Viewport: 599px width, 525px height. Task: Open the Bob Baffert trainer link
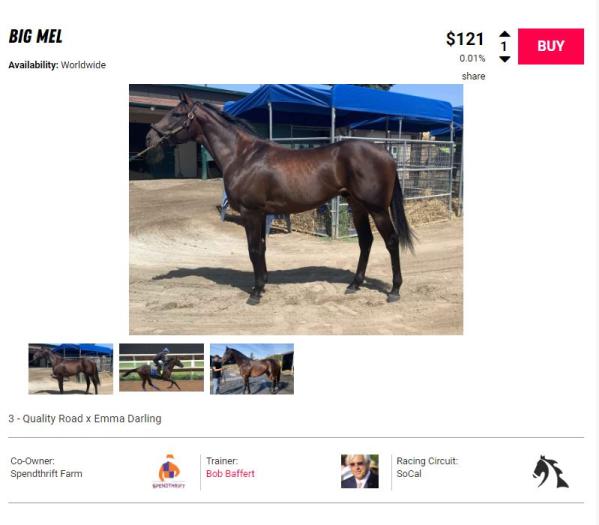[x=230, y=473]
